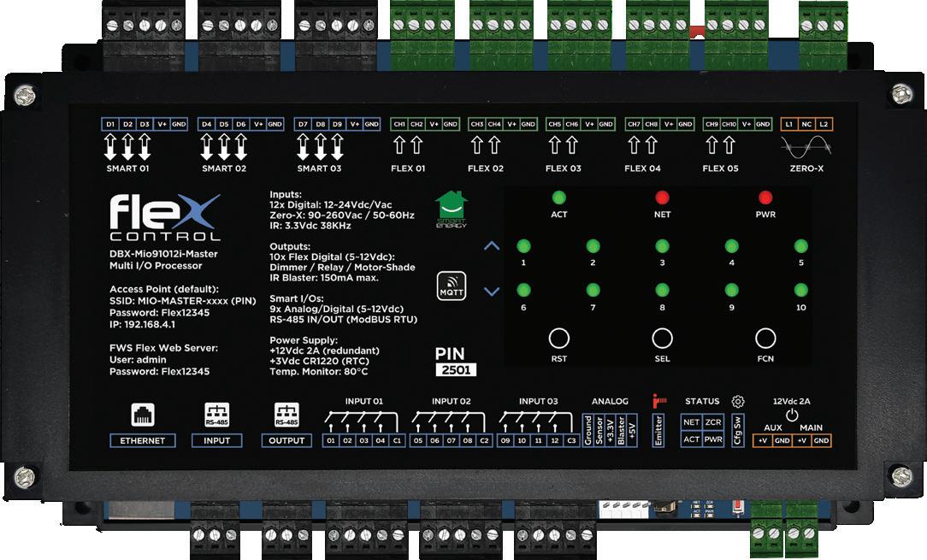Click the green ACT indicator LED

coord(558,197)
